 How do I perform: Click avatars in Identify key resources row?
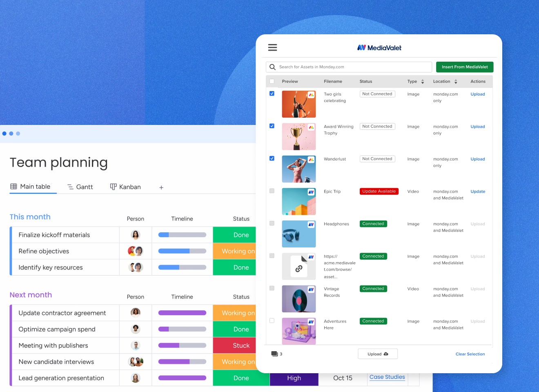pyautogui.click(x=136, y=267)
